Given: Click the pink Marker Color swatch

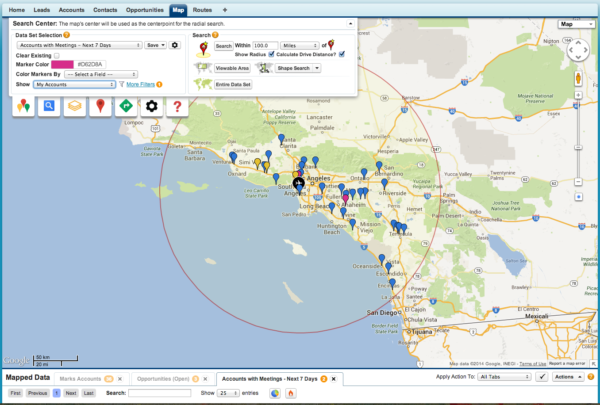Looking at the screenshot, I should 62,64.
